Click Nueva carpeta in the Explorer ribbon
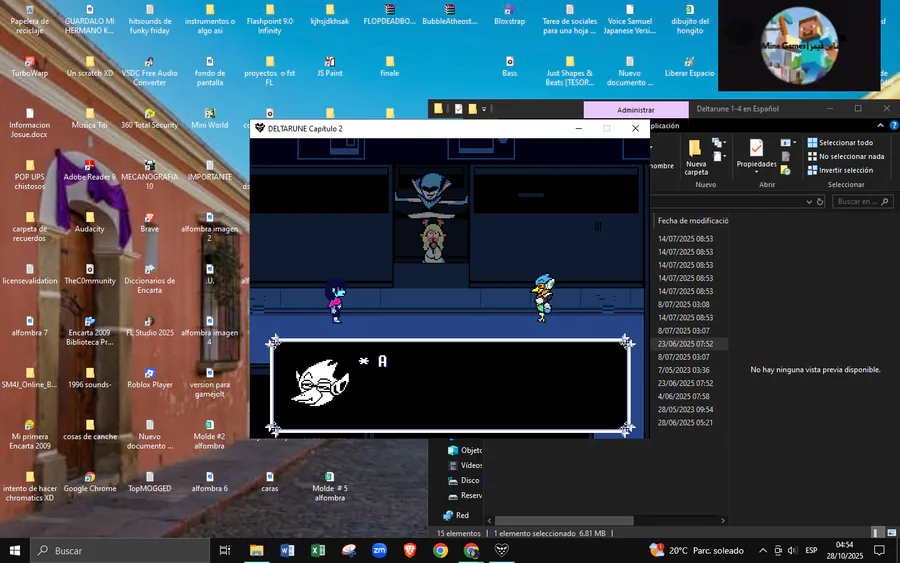This screenshot has width=900, height=563. pyautogui.click(x=696, y=157)
